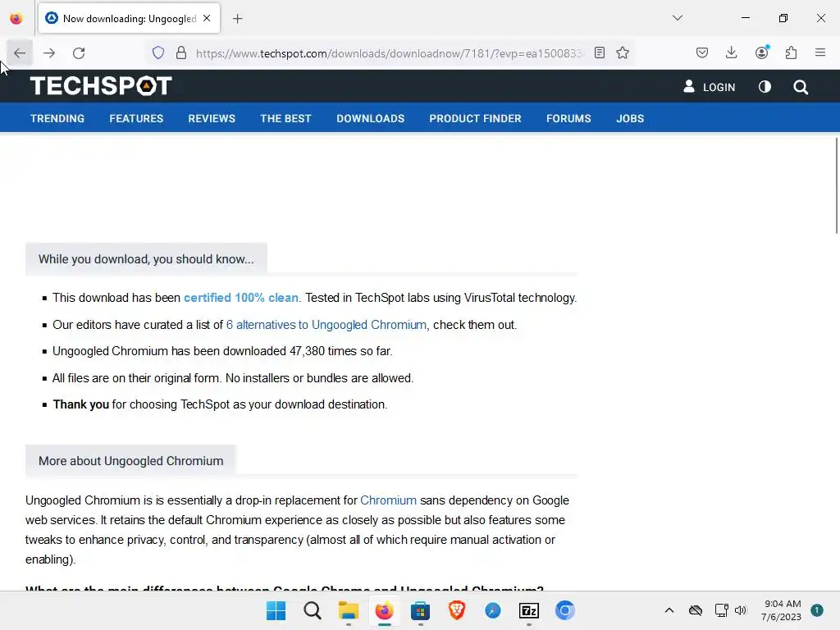Go forward with the forward arrow
Screen dimensions: 840x630
(49, 53)
